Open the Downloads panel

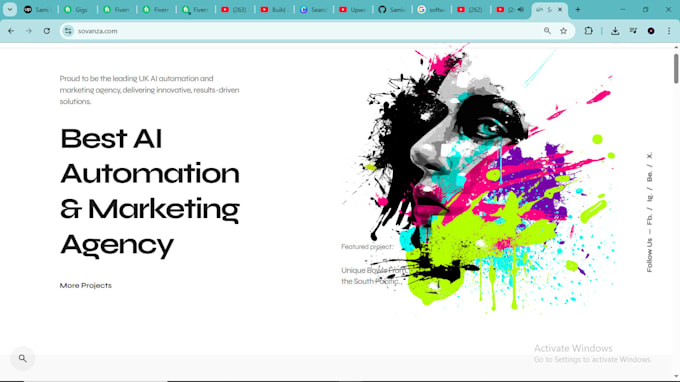tap(615, 31)
